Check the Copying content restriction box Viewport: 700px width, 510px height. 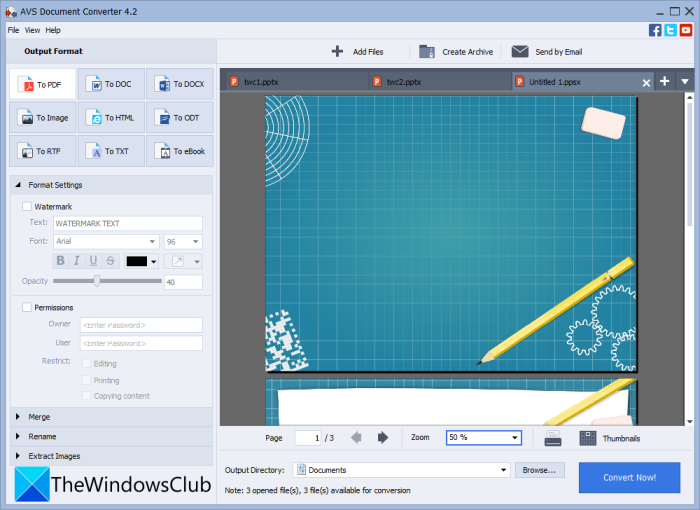(x=87, y=396)
